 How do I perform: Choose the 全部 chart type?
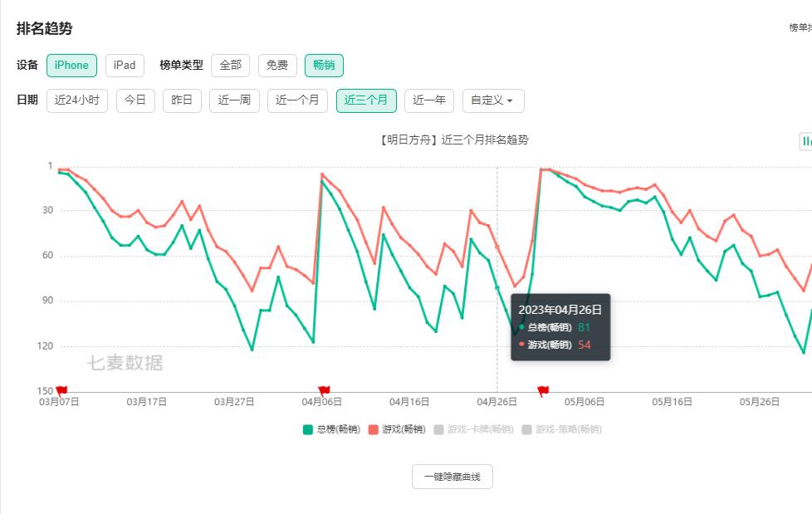pyautogui.click(x=231, y=66)
